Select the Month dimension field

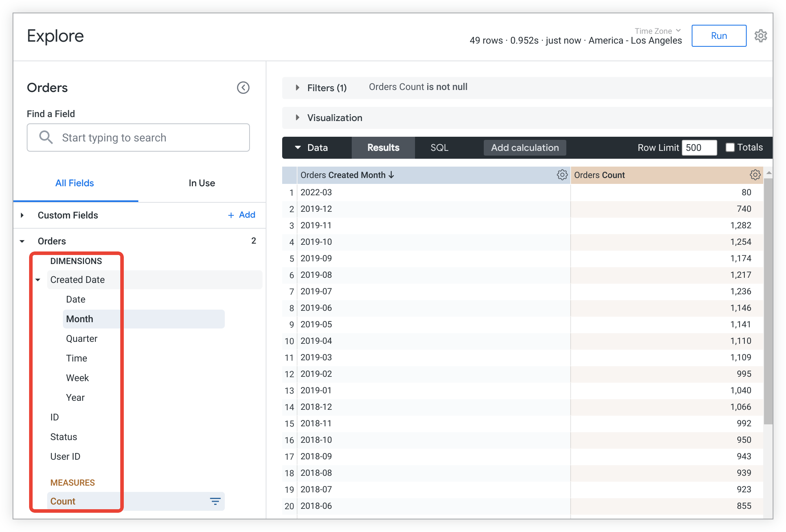click(x=80, y=319)
